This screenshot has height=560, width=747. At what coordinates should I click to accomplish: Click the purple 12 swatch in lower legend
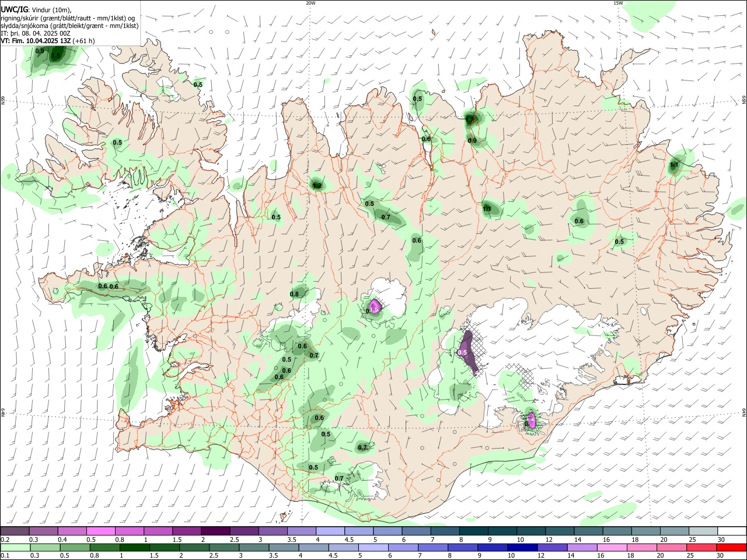[552, 547]
